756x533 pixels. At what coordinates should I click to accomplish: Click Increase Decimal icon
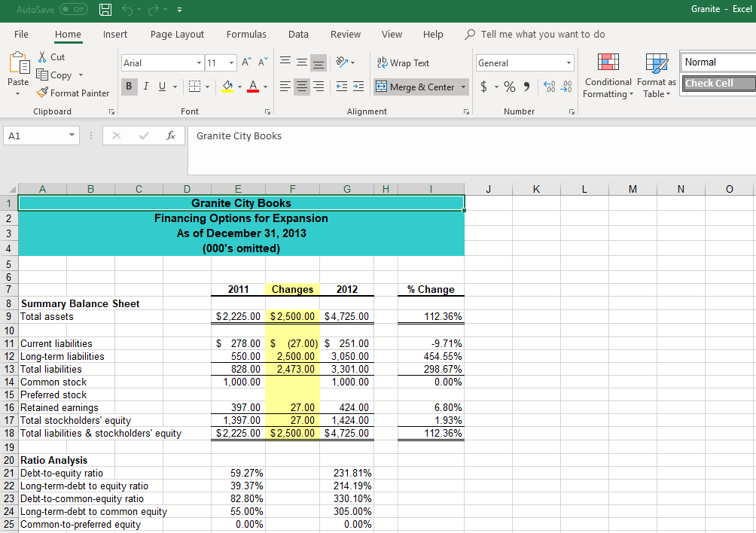(x=549, y=87)
